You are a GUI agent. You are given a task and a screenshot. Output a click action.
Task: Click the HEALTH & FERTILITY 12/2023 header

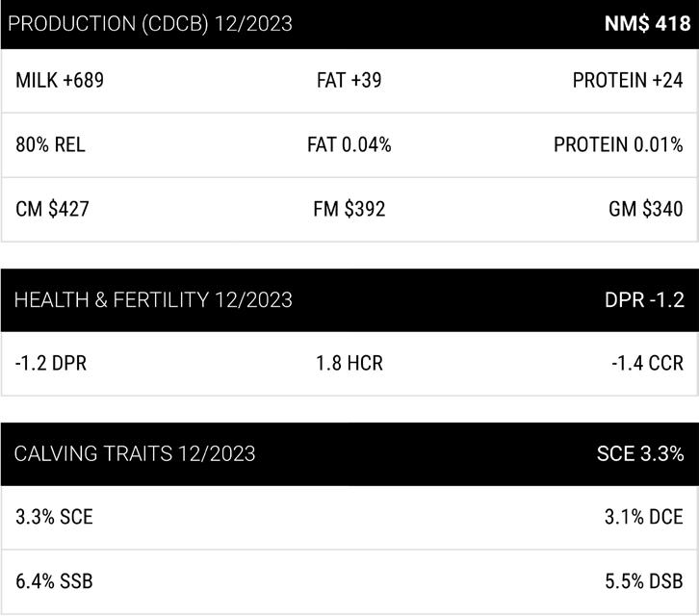[153, 300]
